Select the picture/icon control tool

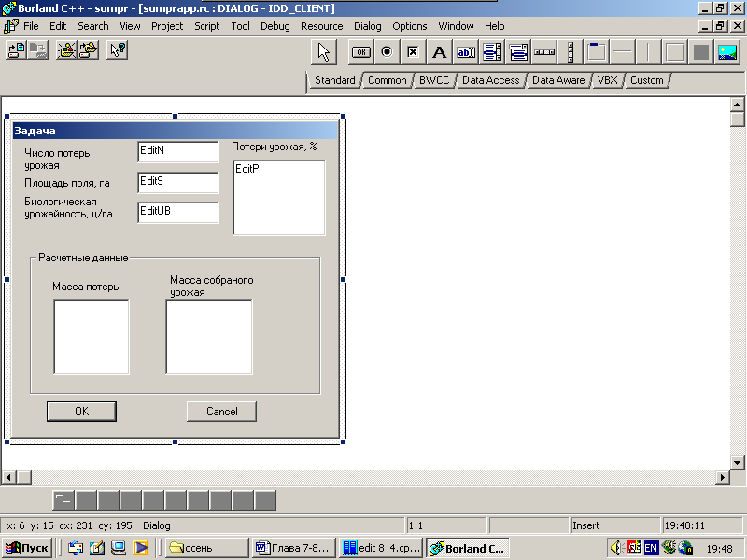(727, 52)
